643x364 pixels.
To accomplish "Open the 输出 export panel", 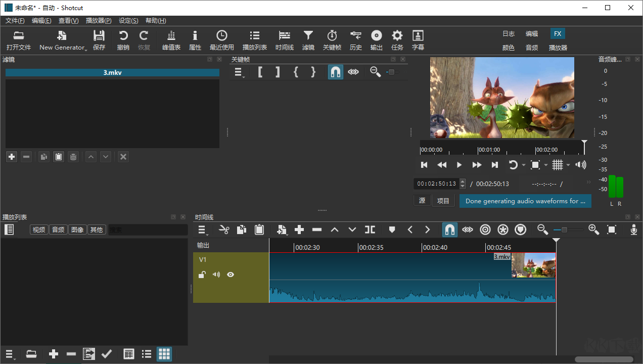I will pyautogui.click(x=377, y=40).
